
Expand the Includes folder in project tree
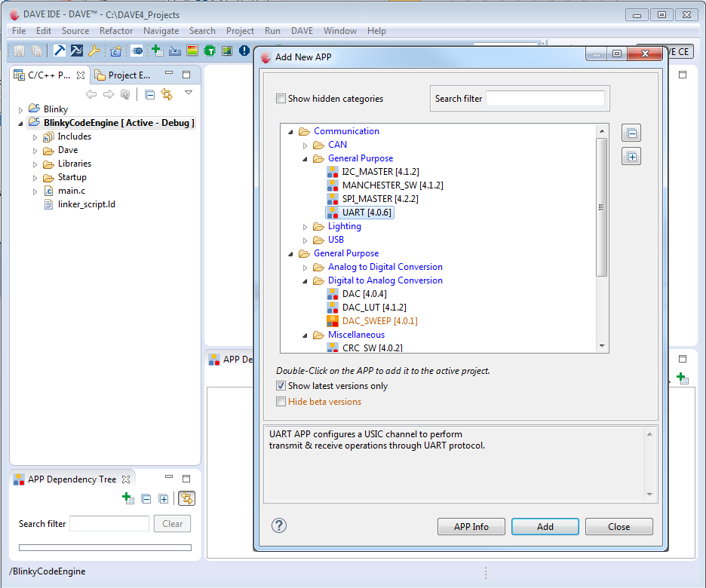(x=35, y=137)
